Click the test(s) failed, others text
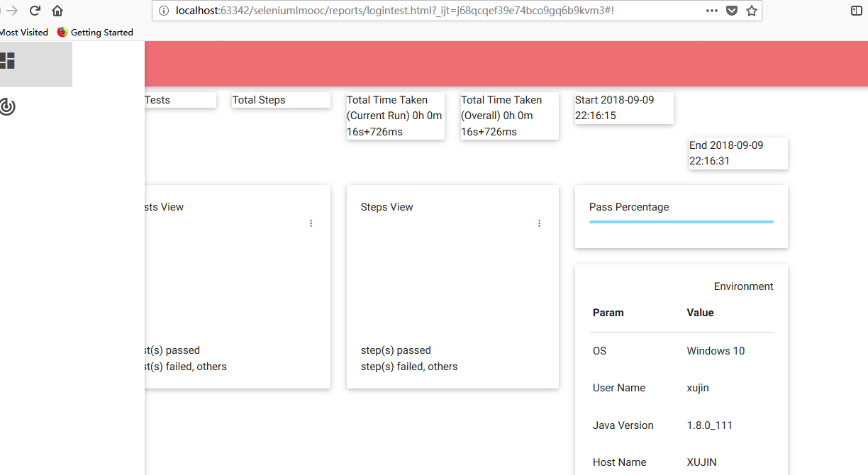This screenshot has height=475, width=868. click(x=186, y=367)
